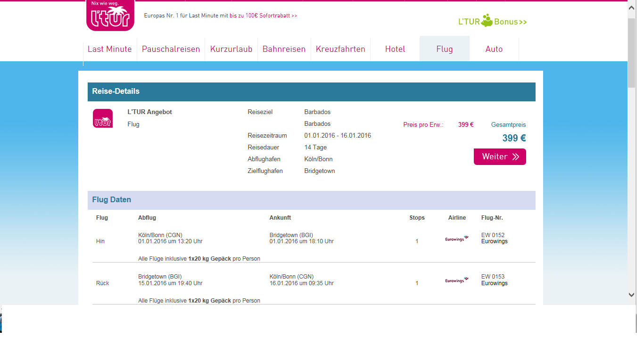The image size is (644, 362).
Task: Open the Hotel tab
Action: point(395,49)
